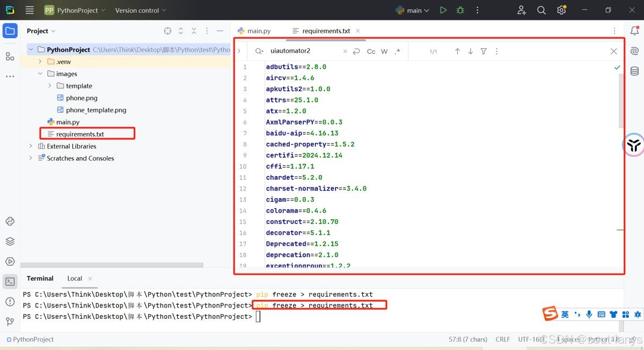The image size is (644, 350).
Task: Expand all in the Project panel
Action: tap(181, 31)
